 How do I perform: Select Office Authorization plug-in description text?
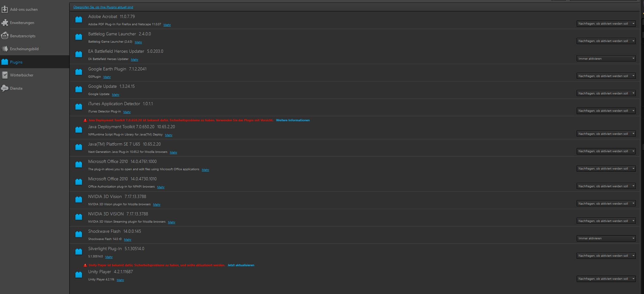pos(121,187)
